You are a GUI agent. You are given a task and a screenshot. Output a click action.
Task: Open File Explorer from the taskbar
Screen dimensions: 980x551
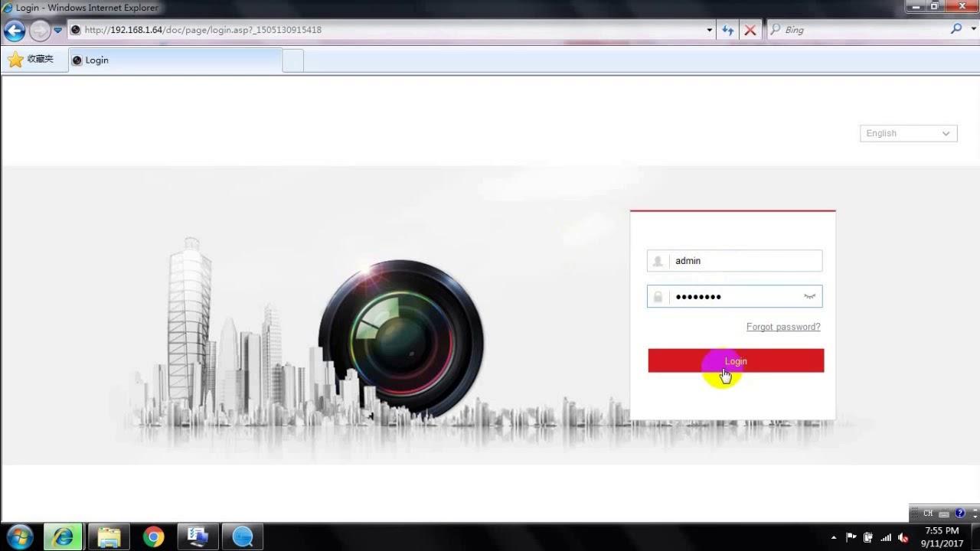108,537
